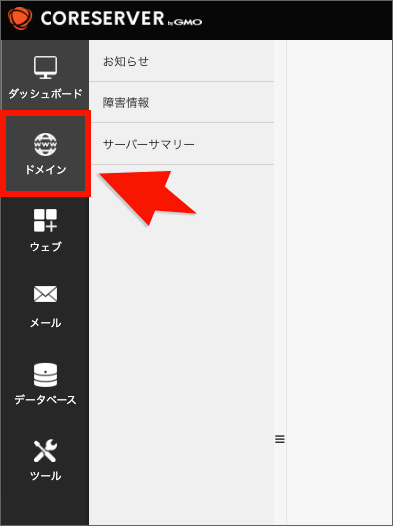Select the ドメイン www globe icon
The height and width of the screenshot is (526, 393).
(x=45, y=144)
